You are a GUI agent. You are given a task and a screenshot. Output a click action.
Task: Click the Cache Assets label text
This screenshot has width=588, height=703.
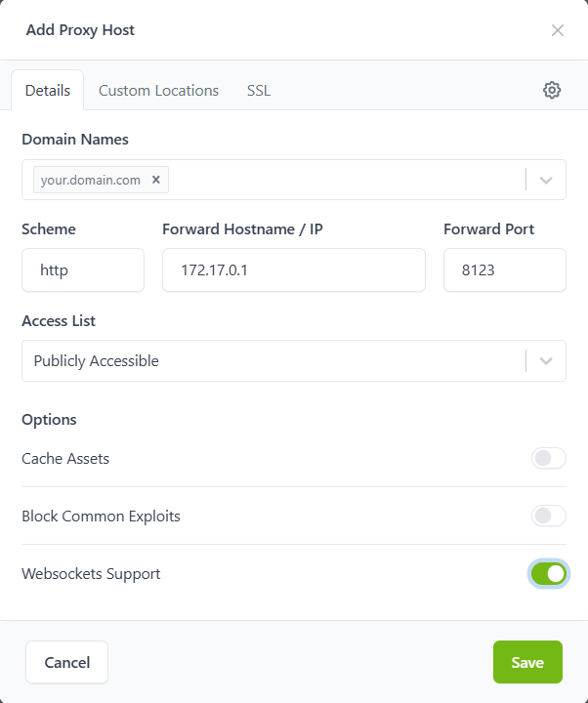(x=65, y=459)
